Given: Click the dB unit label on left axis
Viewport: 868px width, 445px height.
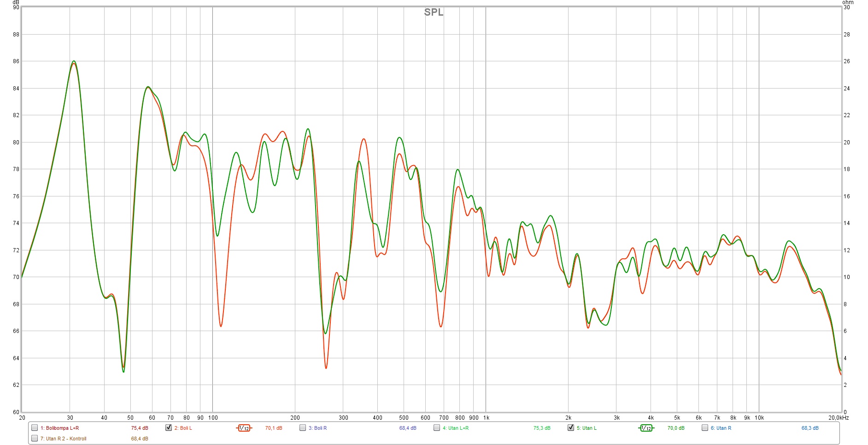Looking at the screenshot, I should [16, 2].
